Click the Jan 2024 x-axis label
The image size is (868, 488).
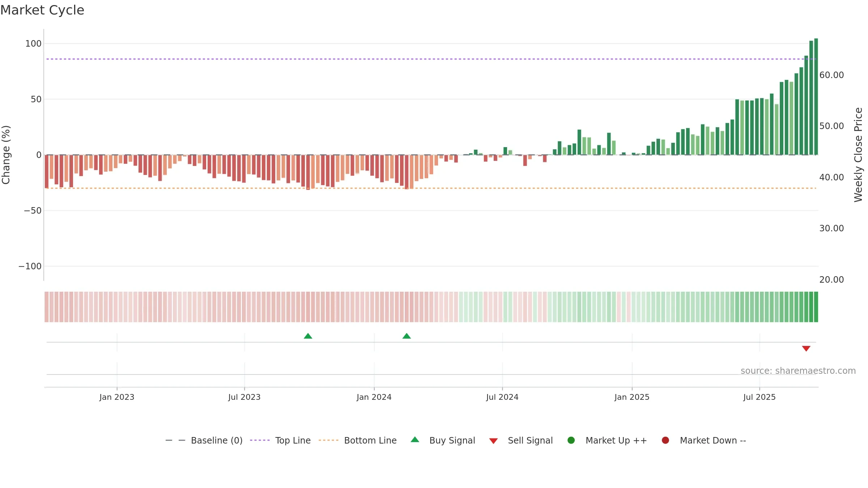[374, 397]
